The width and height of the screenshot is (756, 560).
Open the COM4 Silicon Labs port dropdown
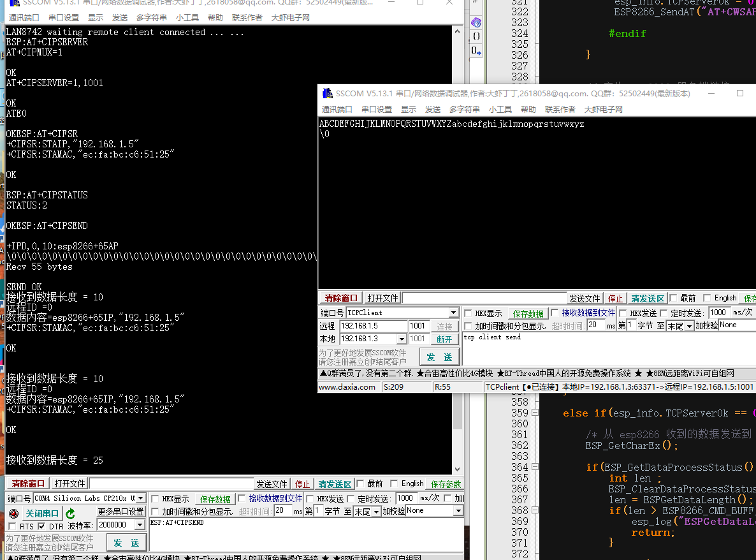tap(140, 499)
